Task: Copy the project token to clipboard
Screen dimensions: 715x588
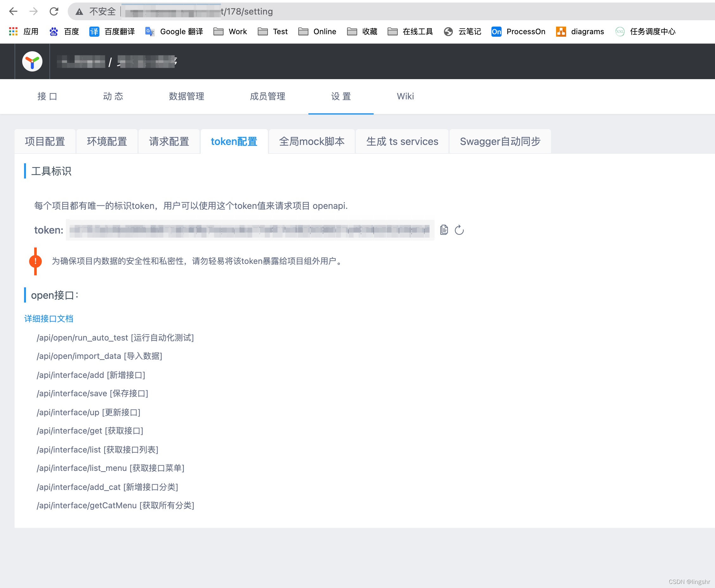Action: coord(444,230)
